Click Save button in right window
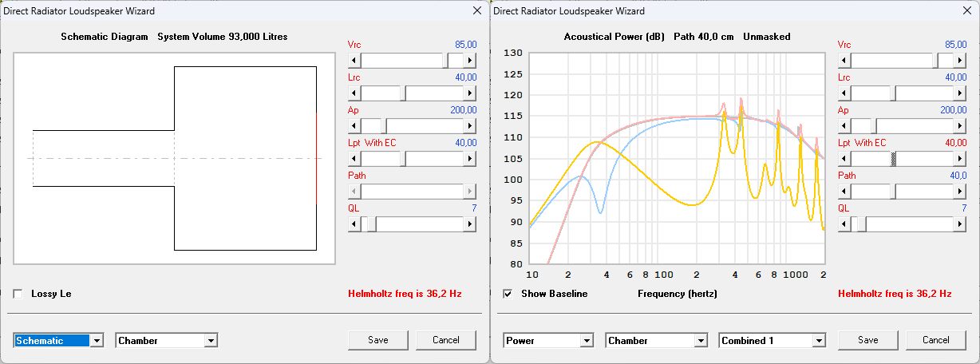980x364 pixels. (x=868, y=340)
